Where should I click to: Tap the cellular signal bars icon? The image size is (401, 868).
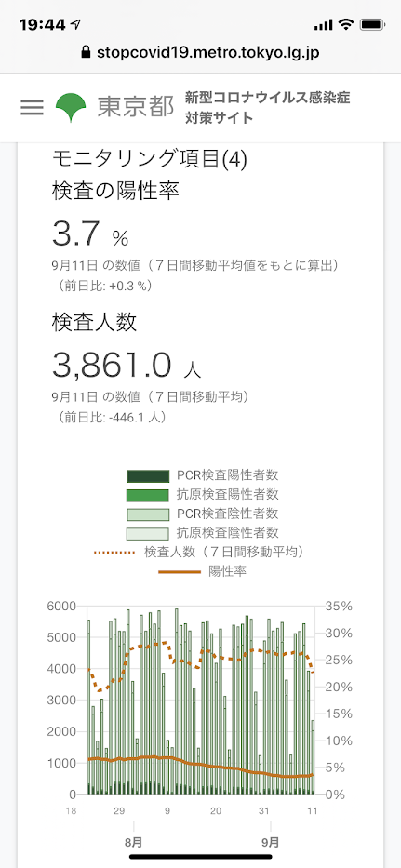[323, 24]
